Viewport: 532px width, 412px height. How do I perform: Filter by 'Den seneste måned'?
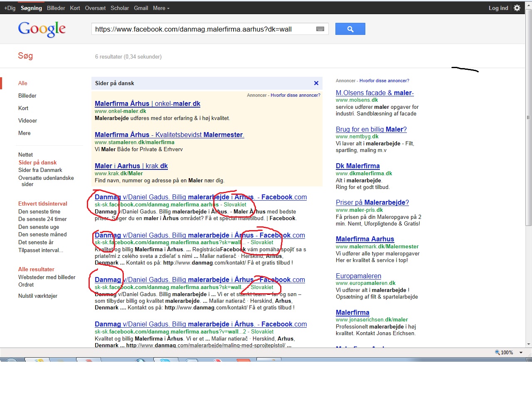(42, 234)
